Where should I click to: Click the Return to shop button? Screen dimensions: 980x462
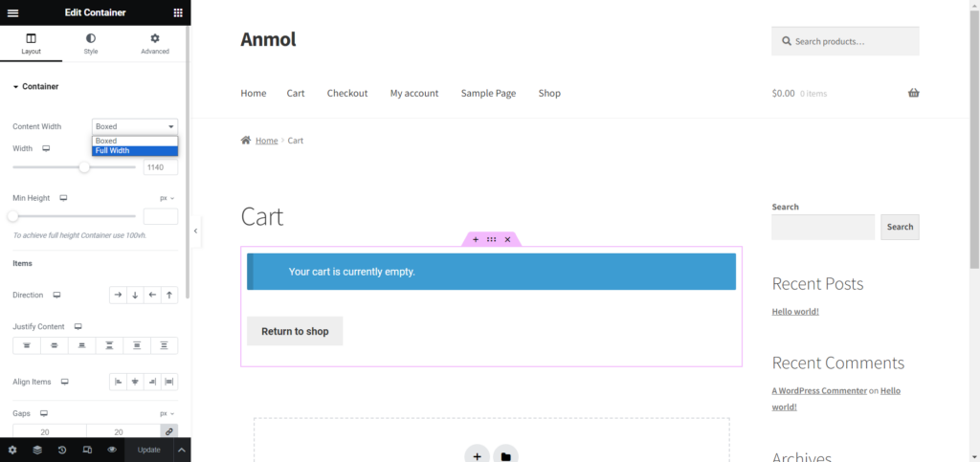295,331
